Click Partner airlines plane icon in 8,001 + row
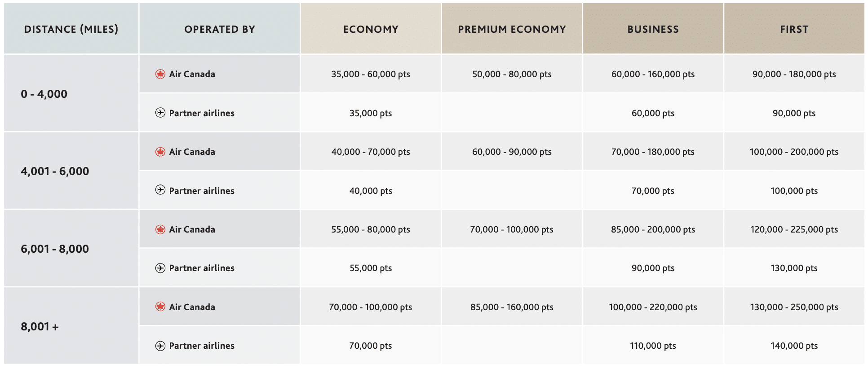The height and width of the screenshot is (369, 868). 160,346
